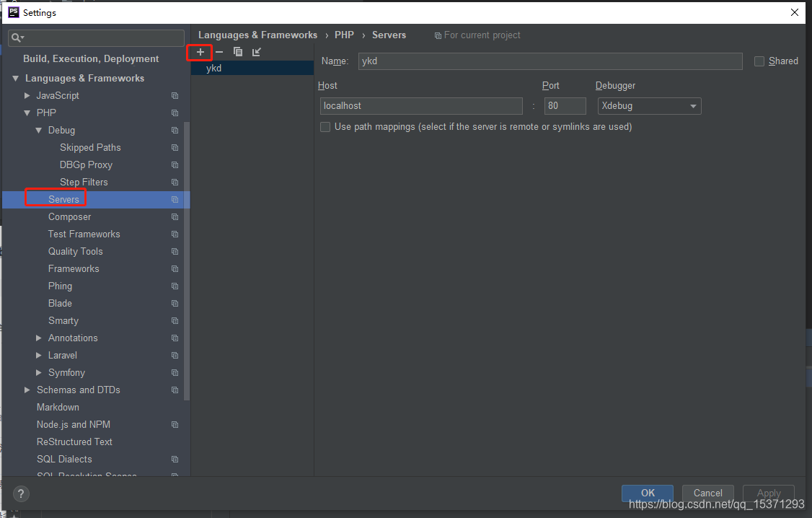
Task: Open the Debugger dropdown showing Xdebug
Action: click(649, 106)
